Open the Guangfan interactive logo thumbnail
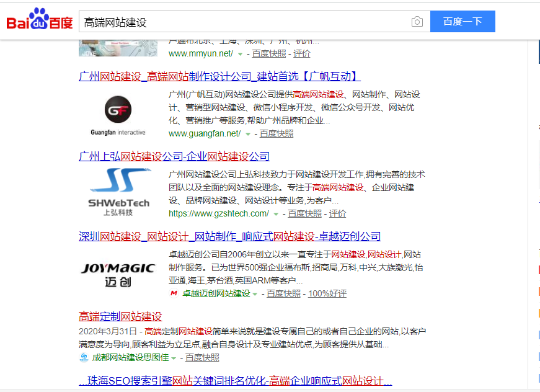This screenshot has width=540, height=392. tap(118, 115)
